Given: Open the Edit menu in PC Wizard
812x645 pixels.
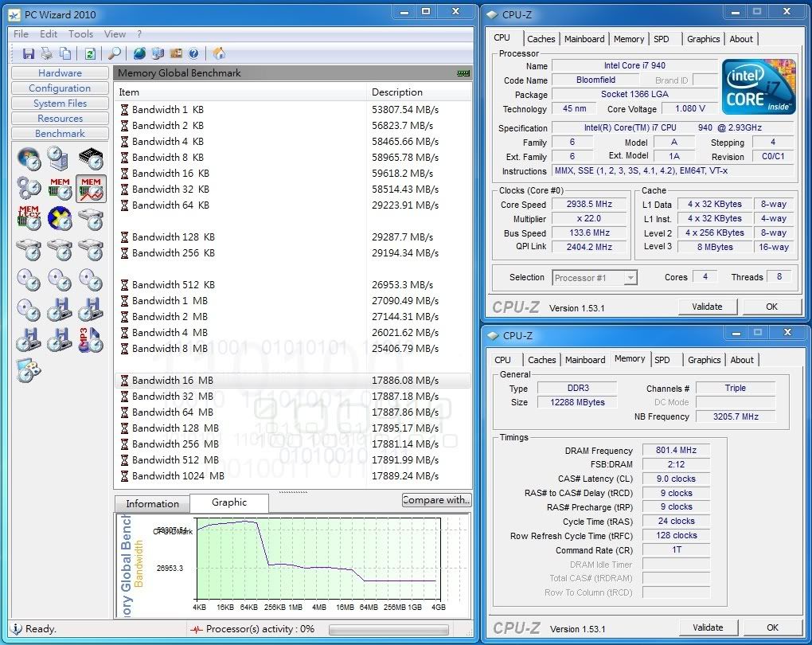Looking at the screenshot, I should tap(49, 34).
